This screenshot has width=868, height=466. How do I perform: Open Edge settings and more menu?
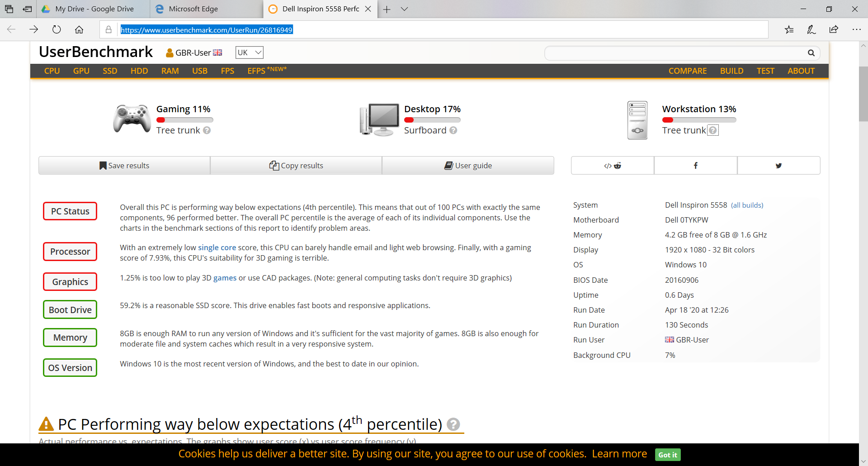856,30
